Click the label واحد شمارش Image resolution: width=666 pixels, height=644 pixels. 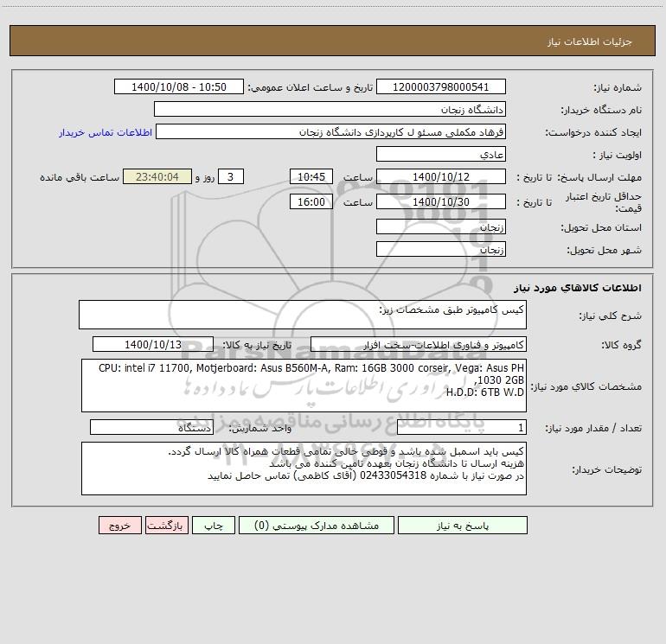point(260,429)
